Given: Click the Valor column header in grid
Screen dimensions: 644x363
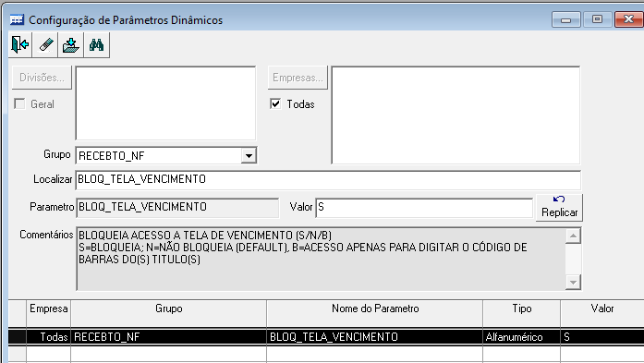Looking at the screenshot, I should pyautogui.click(x=602, y=313).
